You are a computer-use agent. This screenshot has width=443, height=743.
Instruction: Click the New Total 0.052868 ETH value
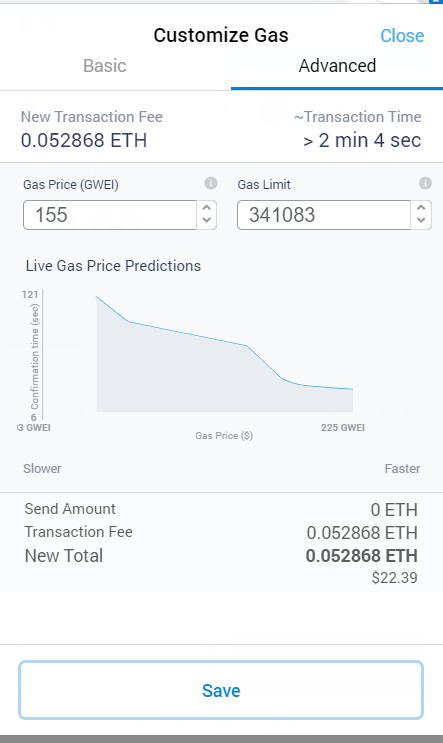click(362, 556)
